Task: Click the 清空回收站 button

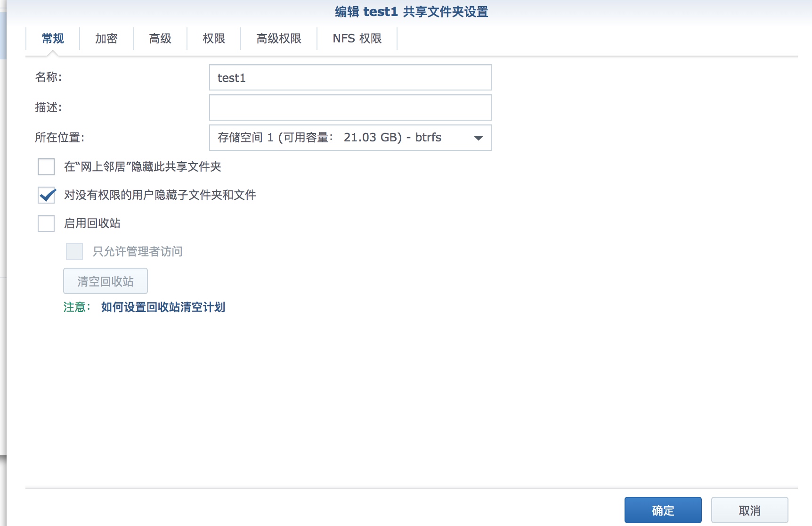Action: pyautogui.click(x=106, y=281)
